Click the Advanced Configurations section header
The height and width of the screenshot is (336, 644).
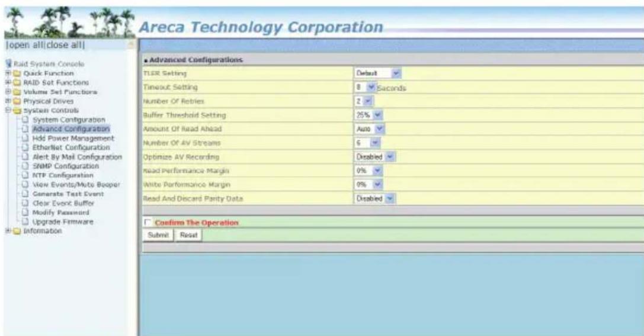tap(196, 60)
